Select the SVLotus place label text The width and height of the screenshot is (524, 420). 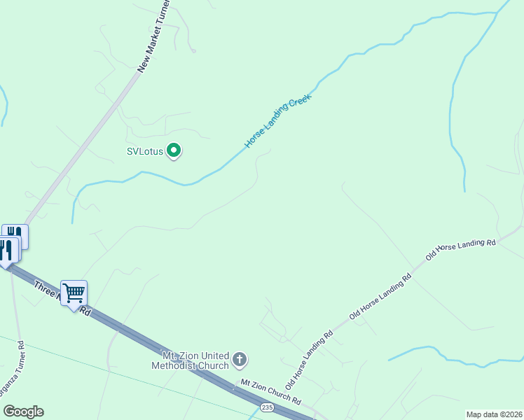tap(145, 152)
